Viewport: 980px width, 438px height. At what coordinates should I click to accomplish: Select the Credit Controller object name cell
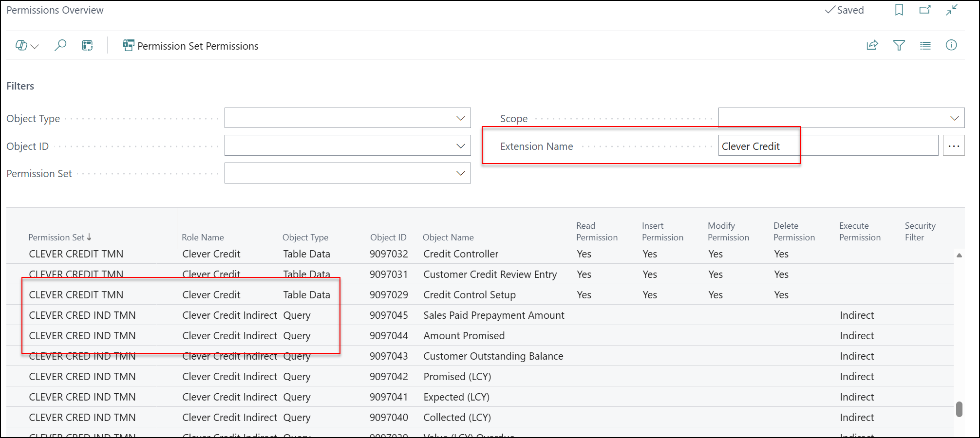click(x=461, y=254)
